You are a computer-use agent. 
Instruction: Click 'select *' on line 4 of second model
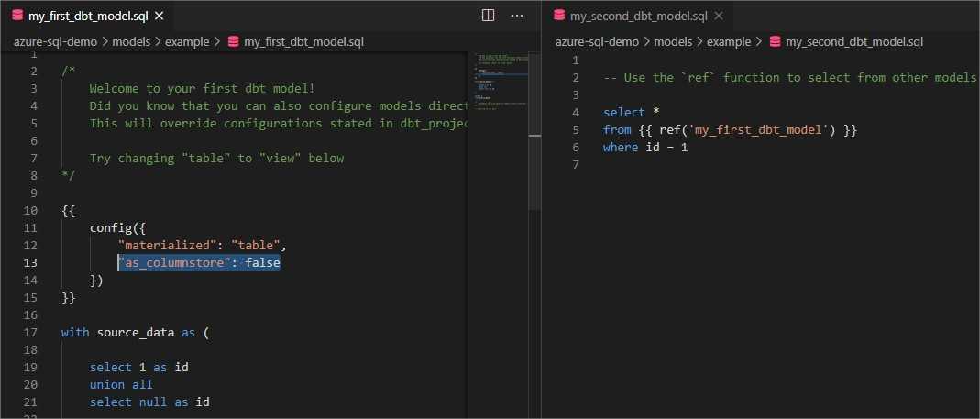coord(632,113)
